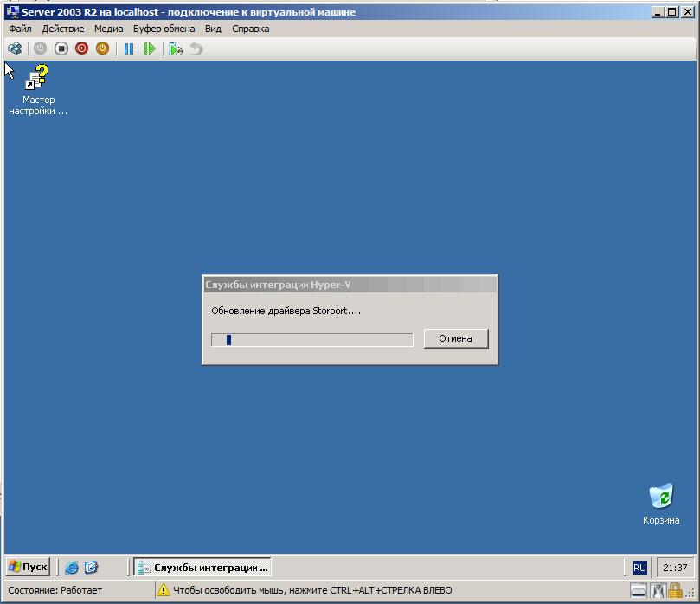Select the Мастер настройки desktop shortcut
This screenshot has width=700, height=604.
coord(38,90)
